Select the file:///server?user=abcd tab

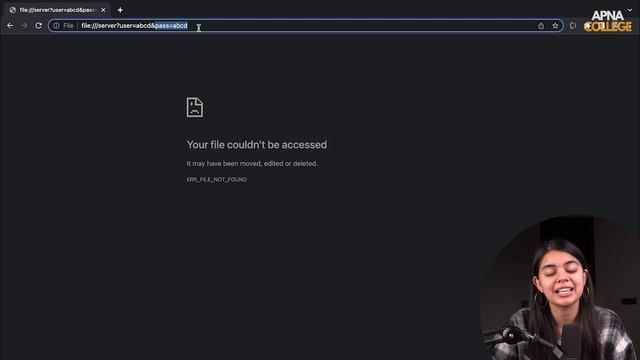(x=57, y=10)
